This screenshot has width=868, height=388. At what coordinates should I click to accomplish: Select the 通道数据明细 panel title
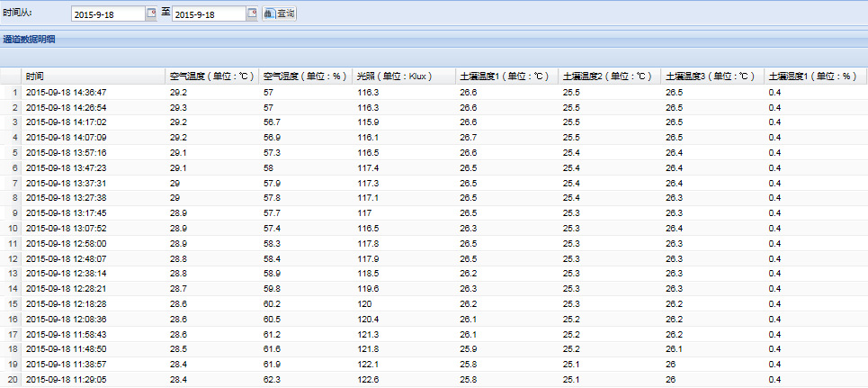29,40
